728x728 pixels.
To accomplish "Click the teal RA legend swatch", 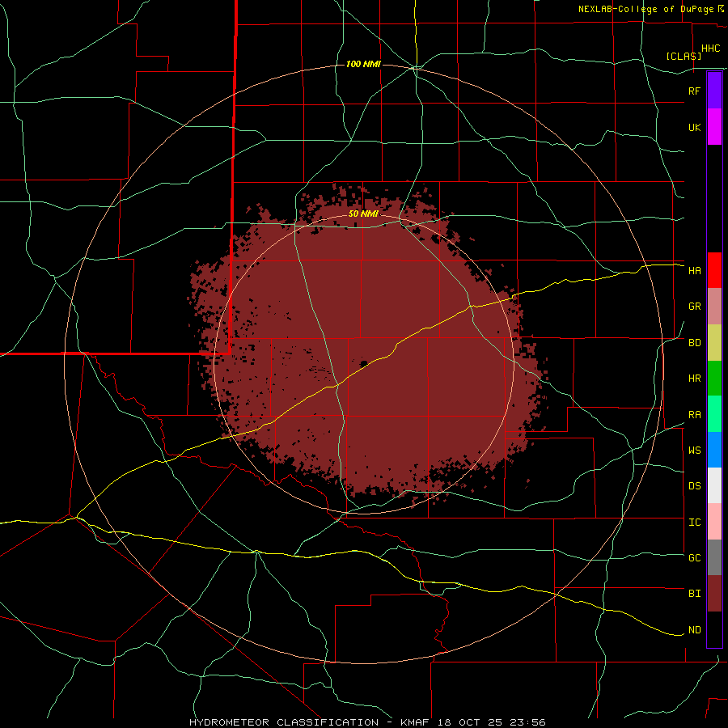I will coord(714,414).
